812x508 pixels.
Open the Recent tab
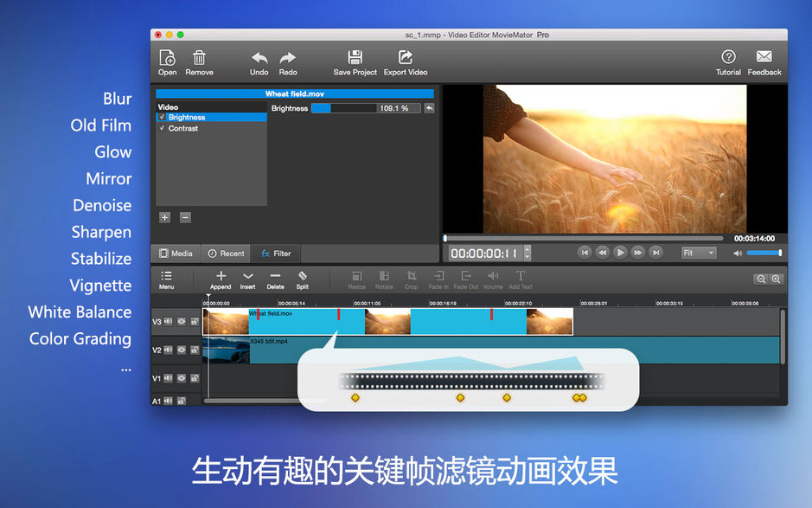click(225, 253)
